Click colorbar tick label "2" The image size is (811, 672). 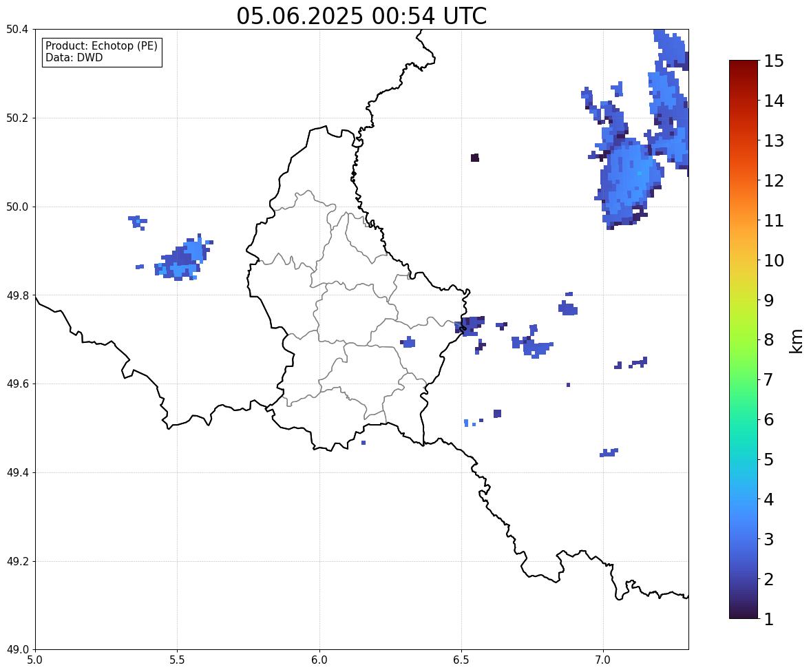[x=768, y=579]
